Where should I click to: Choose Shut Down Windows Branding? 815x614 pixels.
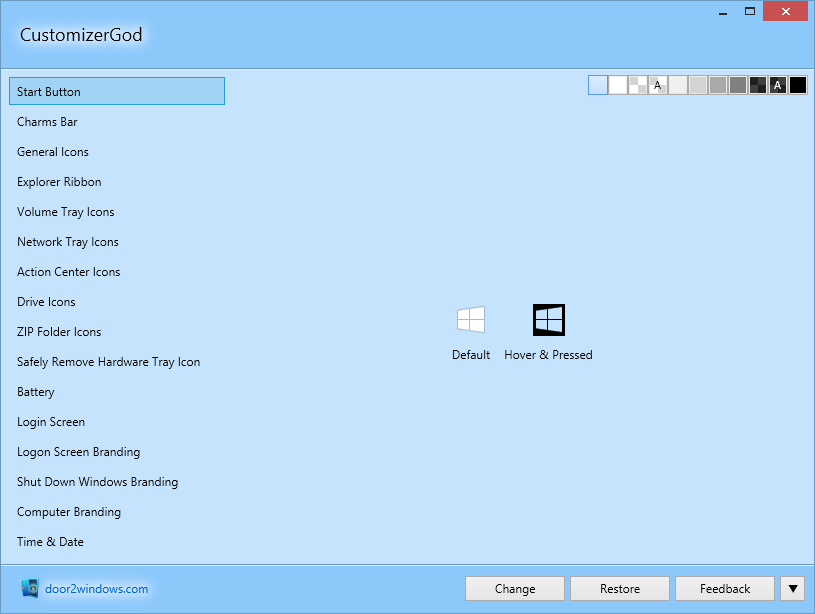(x=117, y=482)
